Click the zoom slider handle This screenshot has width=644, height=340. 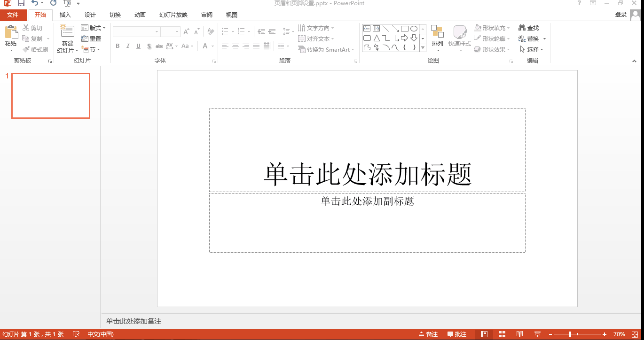[570, 334]
